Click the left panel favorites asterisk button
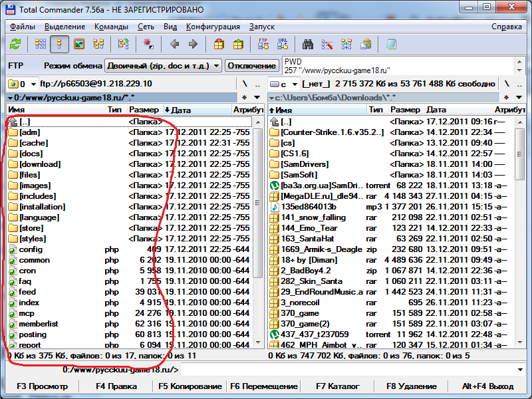 [244, 98]
